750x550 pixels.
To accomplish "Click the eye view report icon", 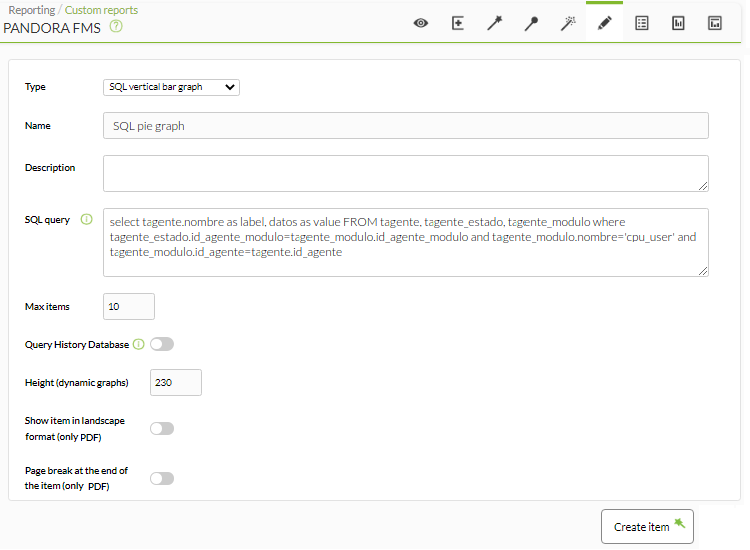I will coord(421,23).
